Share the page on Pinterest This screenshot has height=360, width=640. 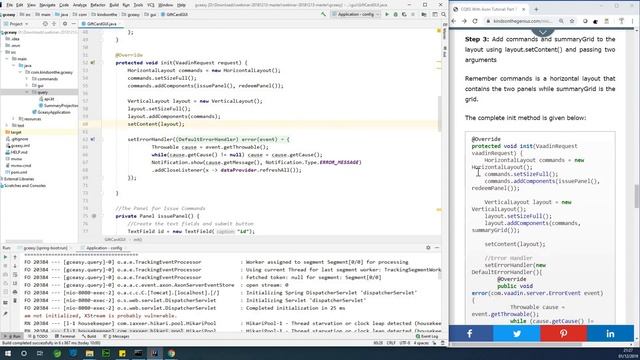click(x=563, y=333)
